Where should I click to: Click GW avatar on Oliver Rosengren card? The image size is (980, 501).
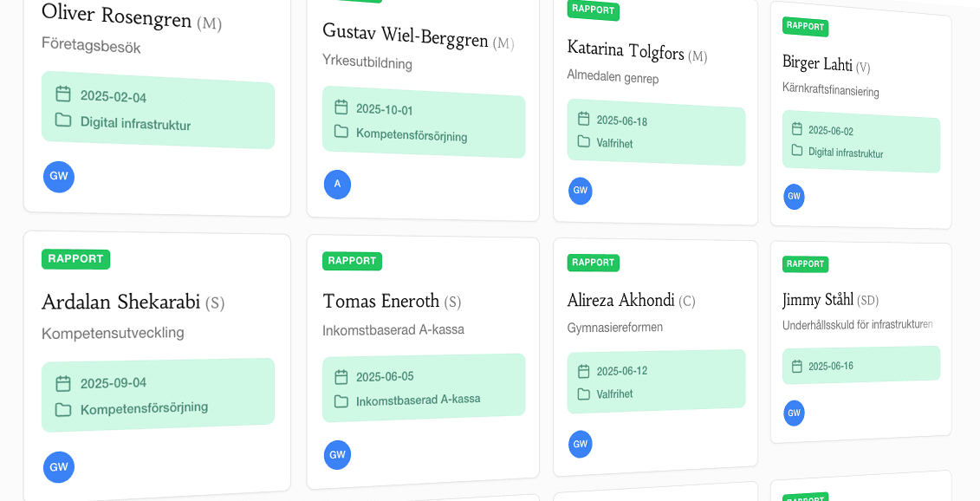(59, 177)
